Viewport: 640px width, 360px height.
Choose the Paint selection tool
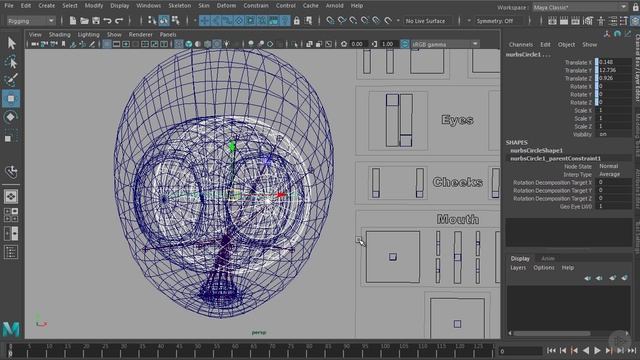11,80
